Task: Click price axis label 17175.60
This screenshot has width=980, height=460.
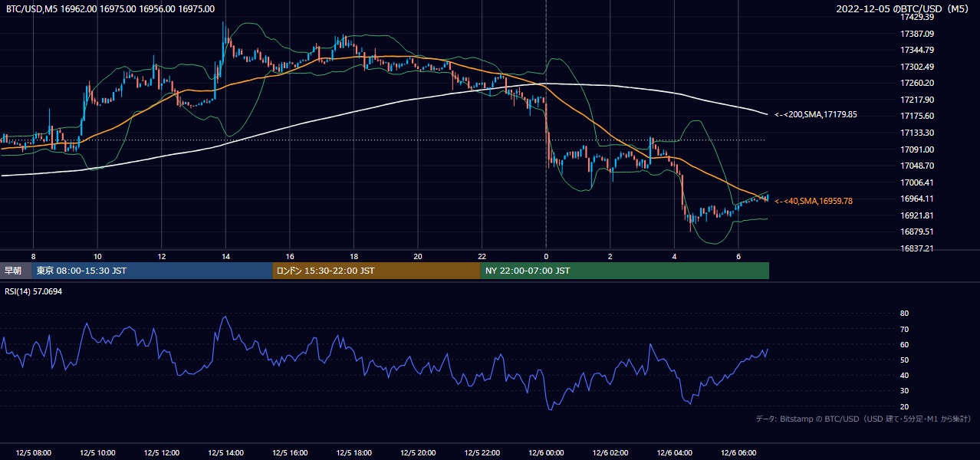Action: pos(916,116)
